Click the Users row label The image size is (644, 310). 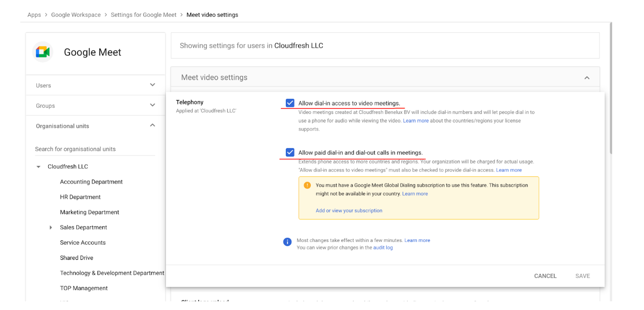click(x=43, y=85)
